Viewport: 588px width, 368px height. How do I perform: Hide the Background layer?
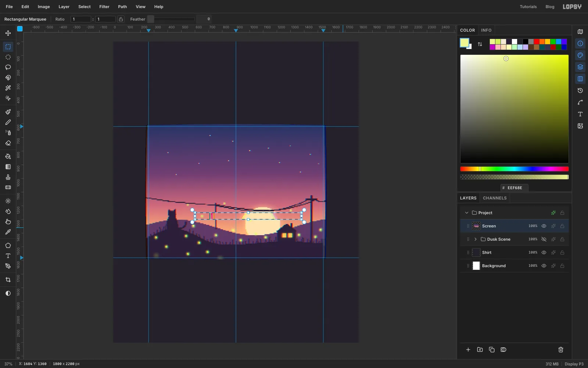(x=544, y=266)
